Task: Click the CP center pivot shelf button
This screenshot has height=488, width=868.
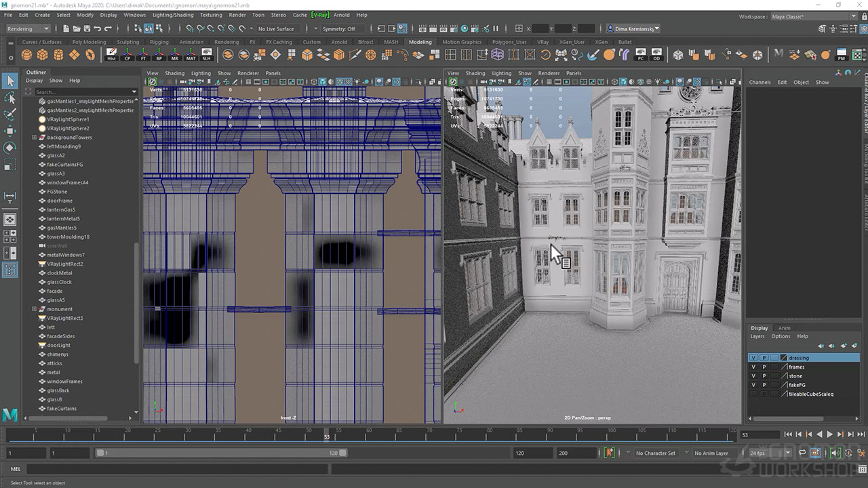Action: coord(127,55)
